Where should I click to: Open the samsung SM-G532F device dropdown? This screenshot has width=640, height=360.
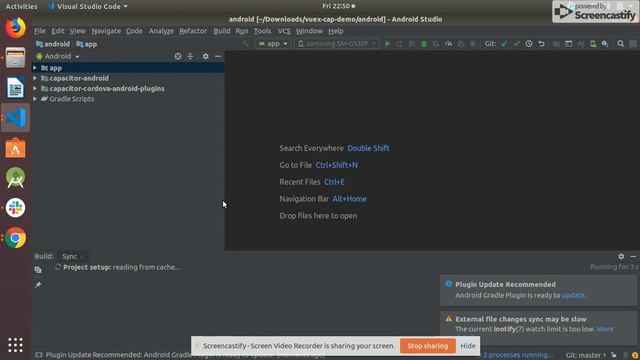pos(337,44)
